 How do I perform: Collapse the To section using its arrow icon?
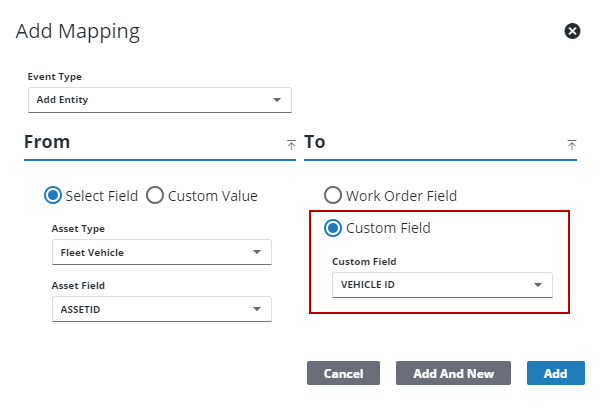pyautogui.click(x=572, y=145)
